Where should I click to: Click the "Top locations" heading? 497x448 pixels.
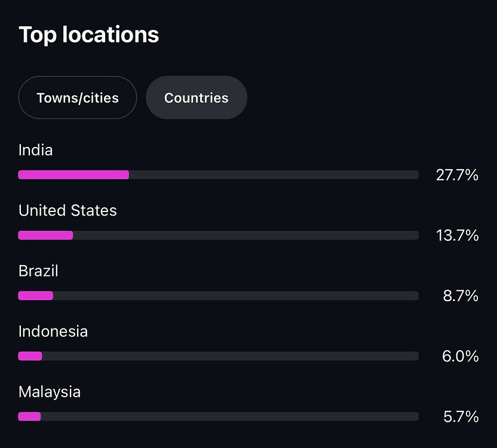pyautogui.click(x=88, y=35)
